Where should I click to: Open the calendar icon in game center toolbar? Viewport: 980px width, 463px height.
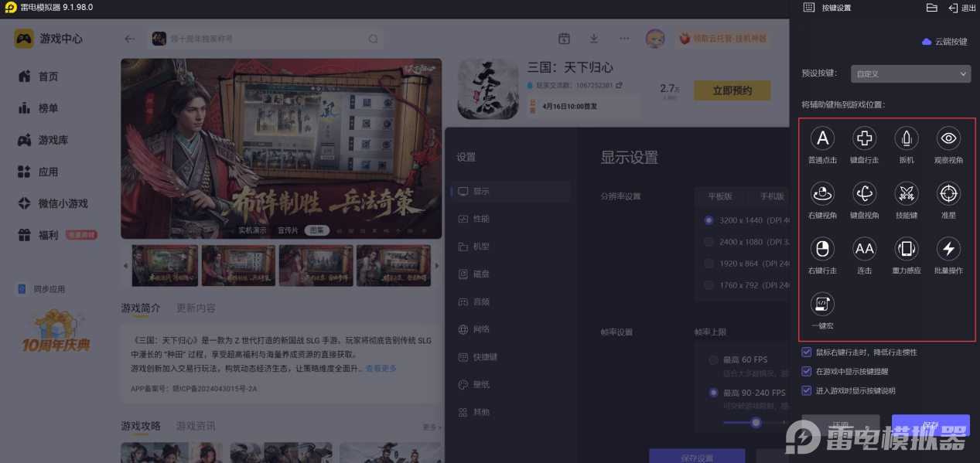point(565,39)
